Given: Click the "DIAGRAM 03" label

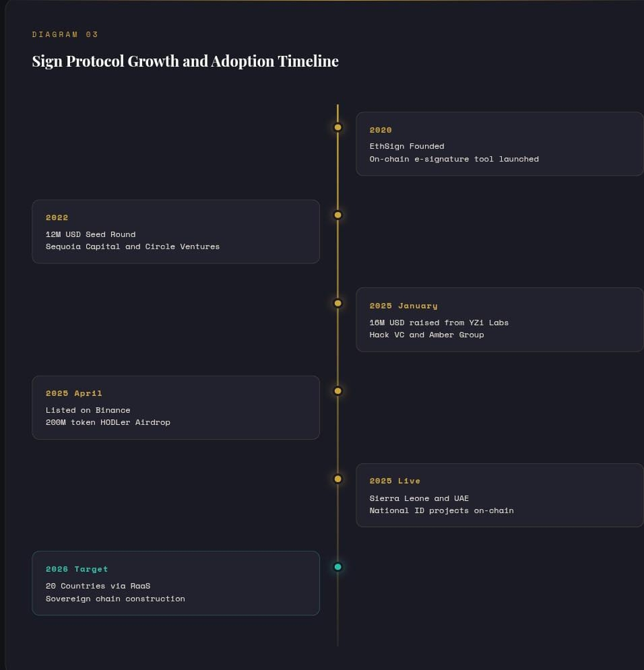Looking at the screenshot, I should 65,34.
